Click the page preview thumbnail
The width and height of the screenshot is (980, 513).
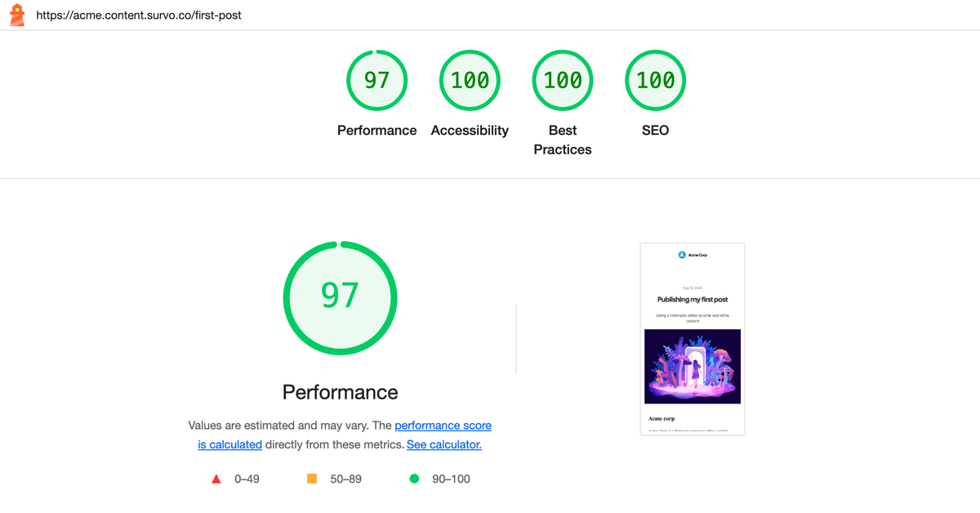[x=693, y=337]
